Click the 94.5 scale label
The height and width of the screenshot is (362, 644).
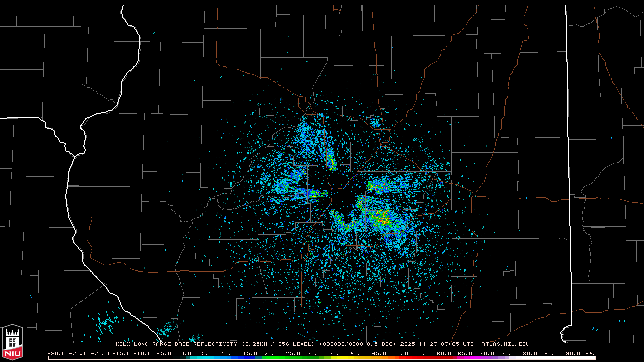pos(593,353)
